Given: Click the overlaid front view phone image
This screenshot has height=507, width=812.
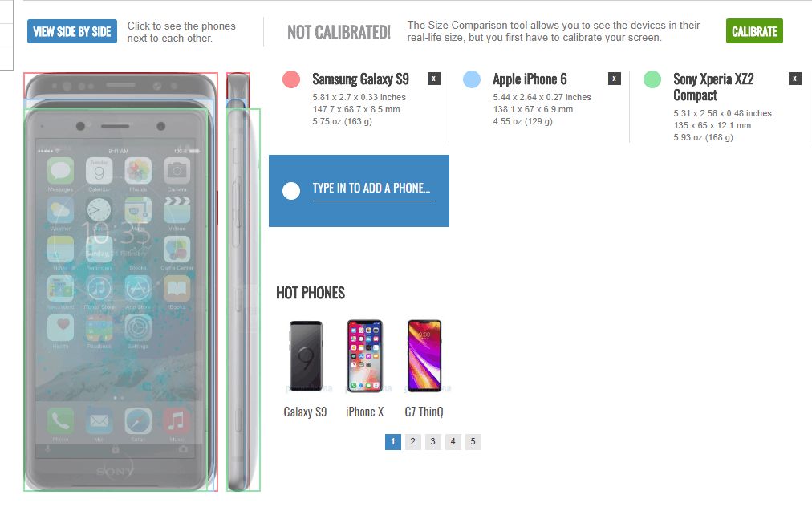Looking at the screenshot, I should (120, 282).
